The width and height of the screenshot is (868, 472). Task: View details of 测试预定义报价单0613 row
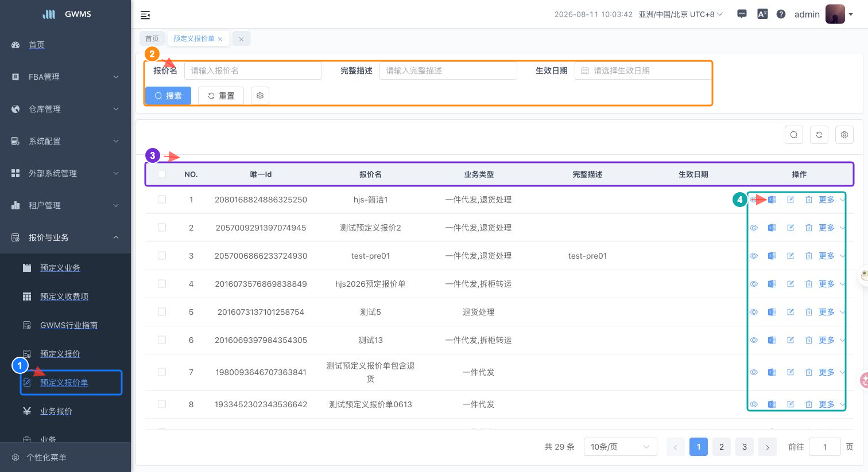754,404
